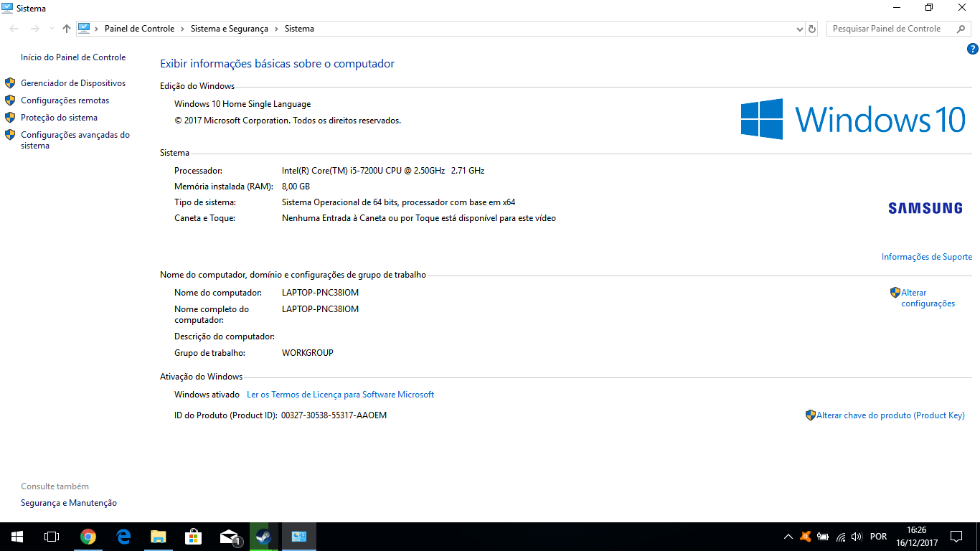Viewport: 980px width, 551px height.
Task: Open Segurança e Manutenção link
Action: (69, 503)
